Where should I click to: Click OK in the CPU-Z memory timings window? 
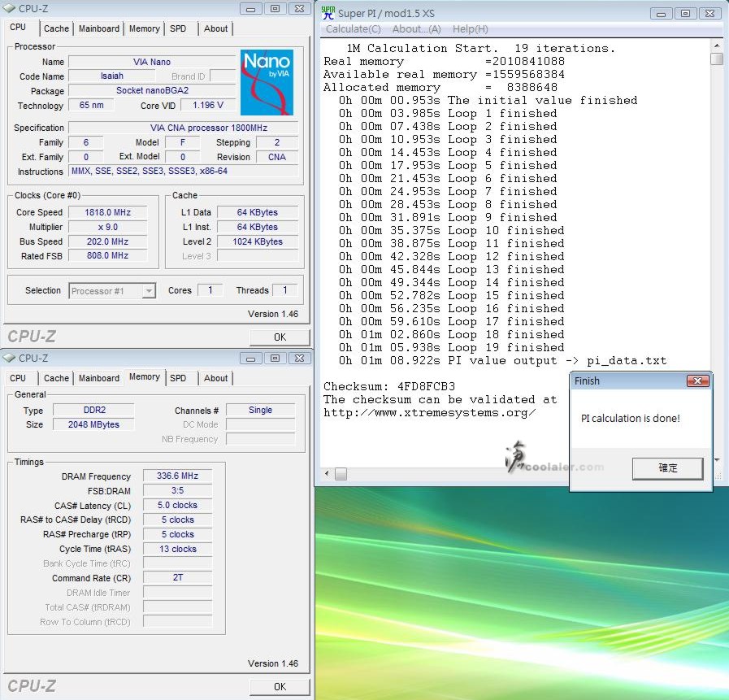[x=280, y=687]
